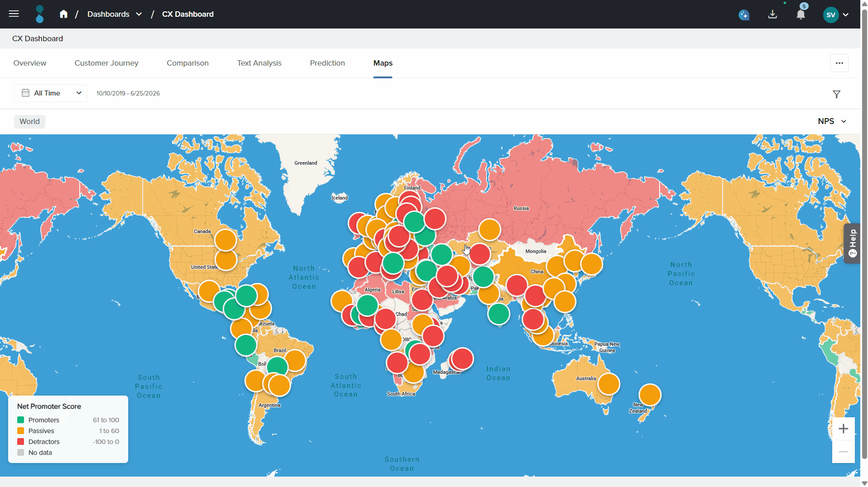Open the NPS metric dropdown
Image resolution: width=868 pixels, height=487 pixels.
832,121
